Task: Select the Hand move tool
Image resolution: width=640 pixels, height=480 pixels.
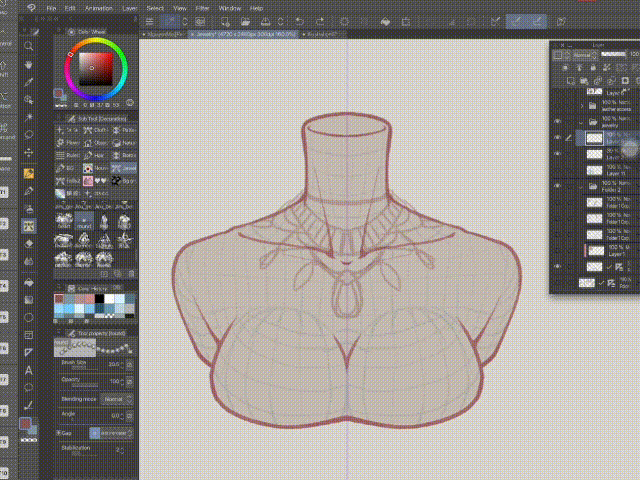Action: click(x=29, y=63)
